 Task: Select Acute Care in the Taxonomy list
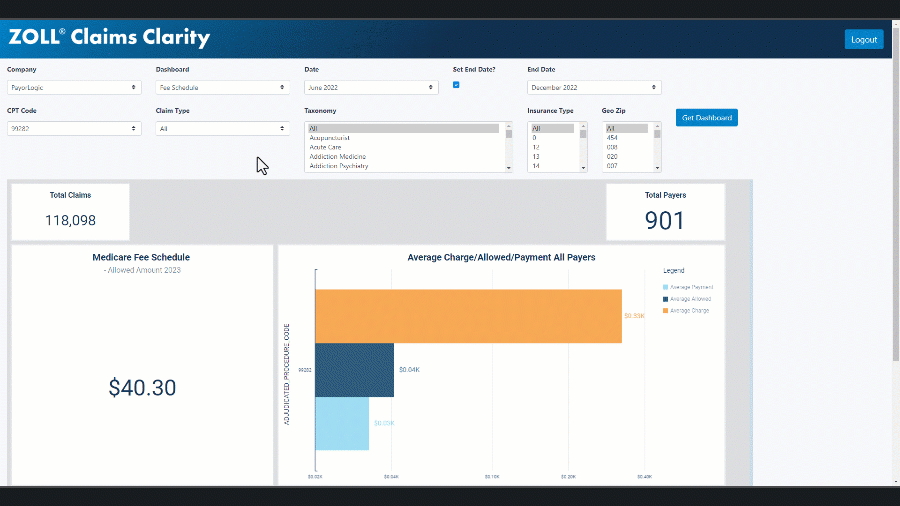pos(404,147)
